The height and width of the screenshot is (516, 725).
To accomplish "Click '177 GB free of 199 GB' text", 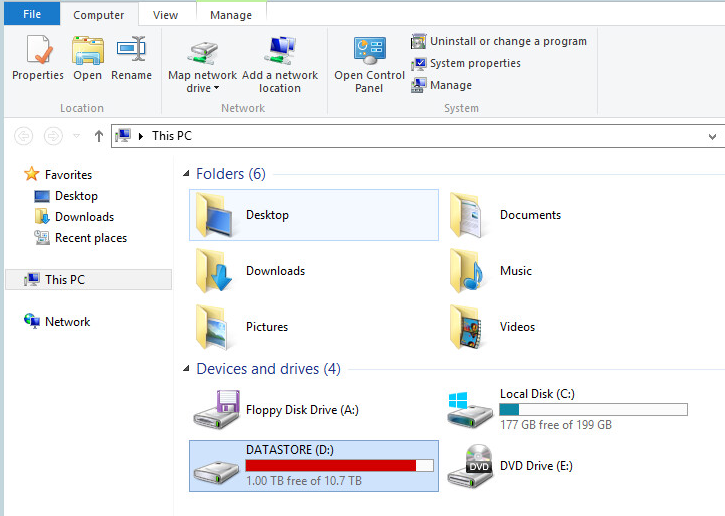I will coord(556,424).
